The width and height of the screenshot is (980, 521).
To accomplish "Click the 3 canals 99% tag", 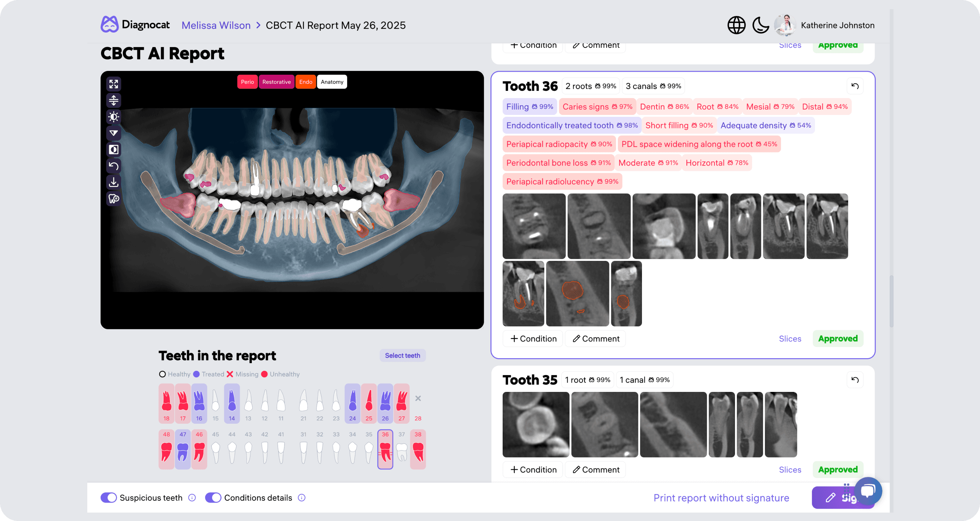I will click(653, 86).
